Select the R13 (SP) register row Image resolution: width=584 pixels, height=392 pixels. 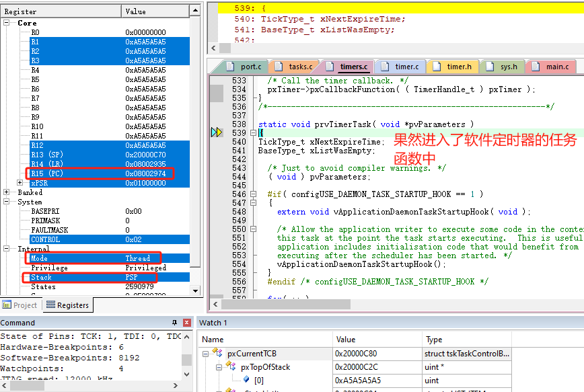110,155
